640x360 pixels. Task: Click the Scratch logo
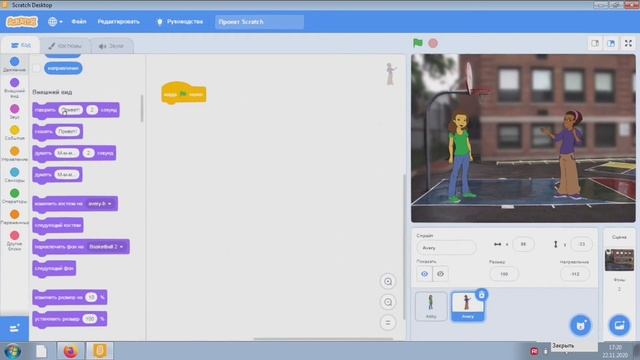(22, 22)
